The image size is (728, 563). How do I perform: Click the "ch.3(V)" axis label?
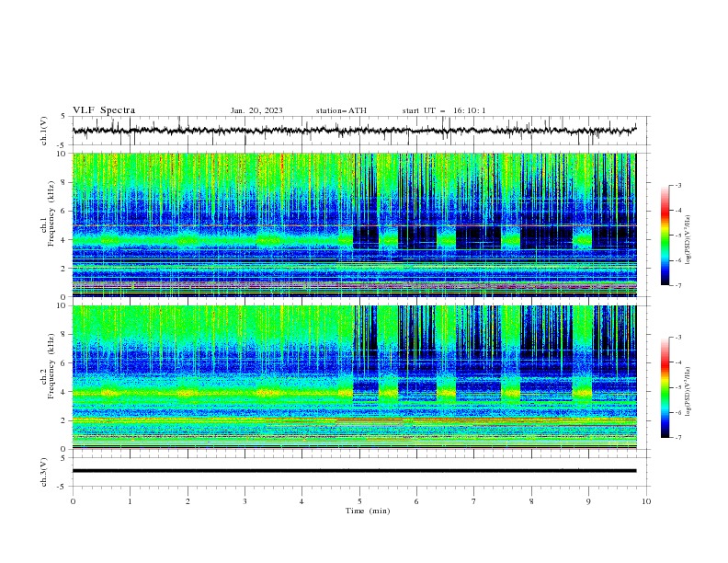pyautogui.click(x=44, y=473)
